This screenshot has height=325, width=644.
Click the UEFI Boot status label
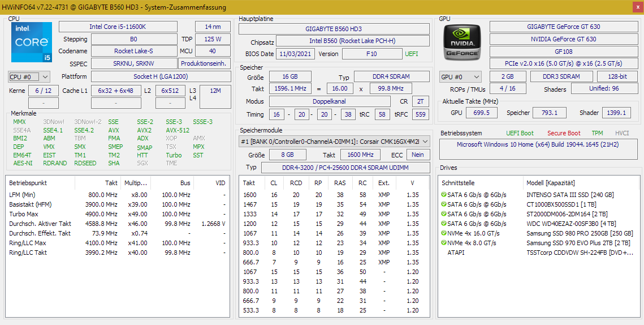pos(520,133)
